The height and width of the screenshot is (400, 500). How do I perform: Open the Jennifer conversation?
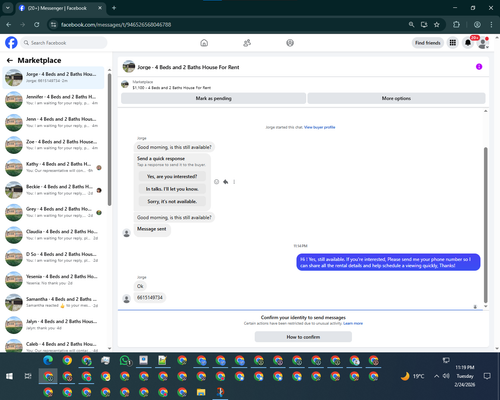pyautogui.click(x=53, y=100)
